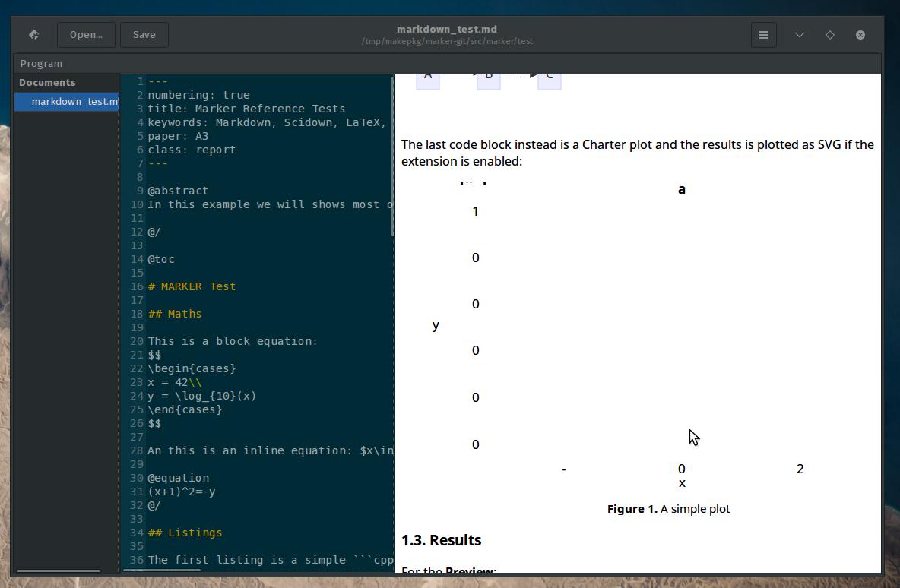Click the 'y = \log_{10}(x)' line

[202, 397]
